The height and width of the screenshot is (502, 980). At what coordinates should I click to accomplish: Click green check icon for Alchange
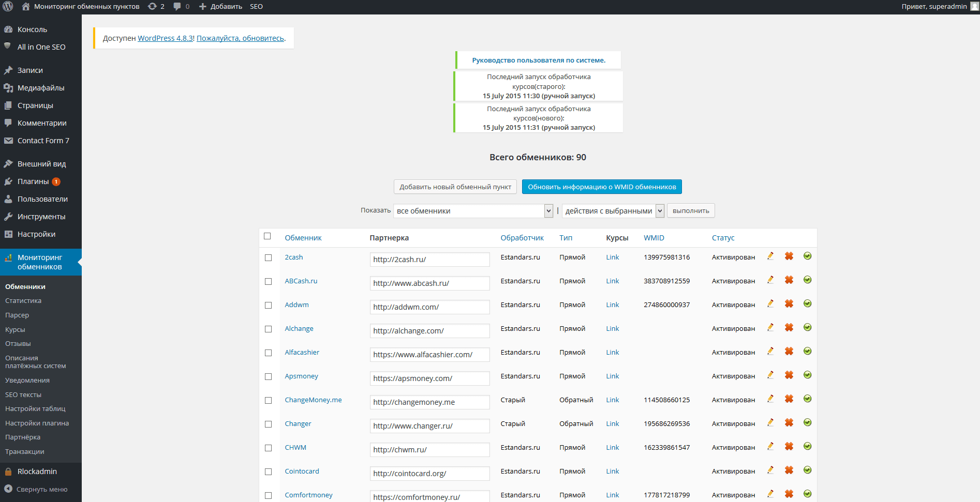coord(807,327)
